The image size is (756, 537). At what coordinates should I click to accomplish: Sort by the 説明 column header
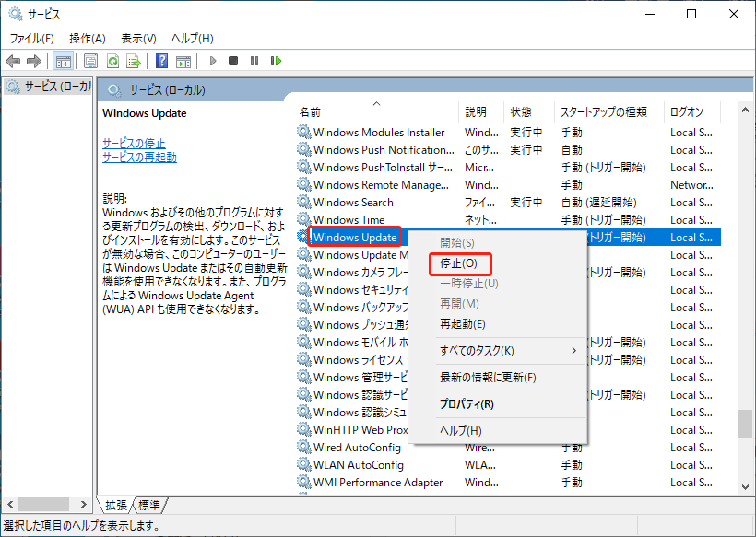coord(481,111)
